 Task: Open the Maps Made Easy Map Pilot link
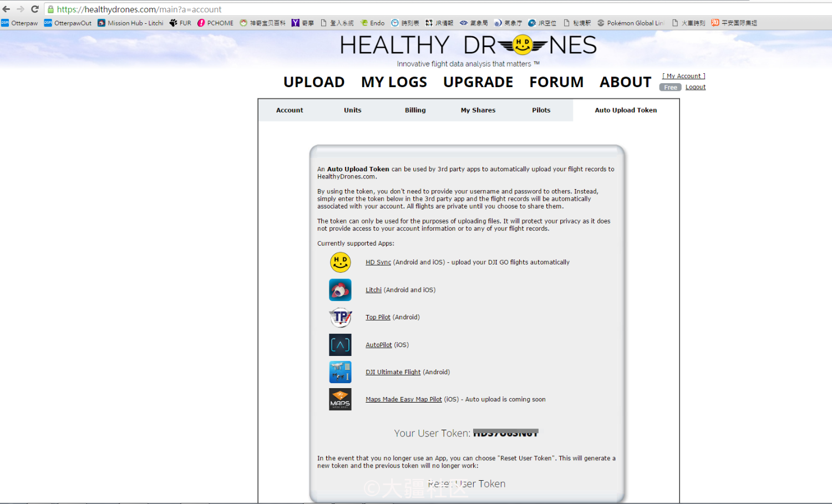point(403,399)
